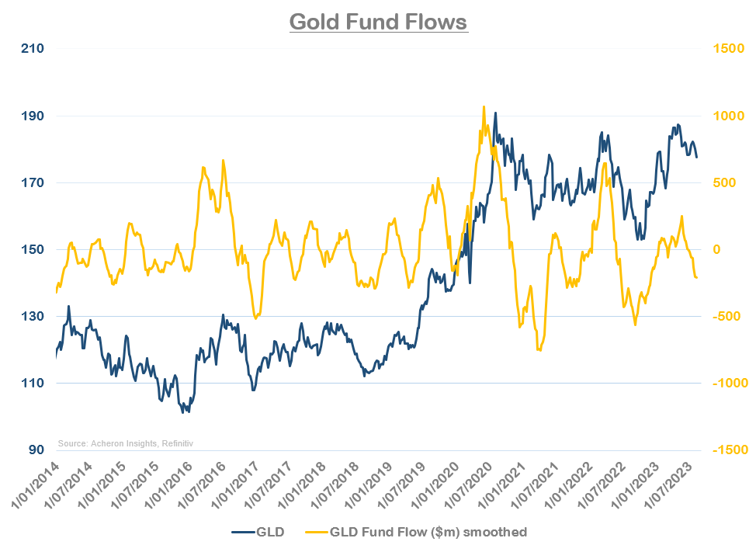This screenshot has height=552, width=756.
Task: Click the 'Source: Acheron Insights, Refinitiv' text
Action: 125,443
